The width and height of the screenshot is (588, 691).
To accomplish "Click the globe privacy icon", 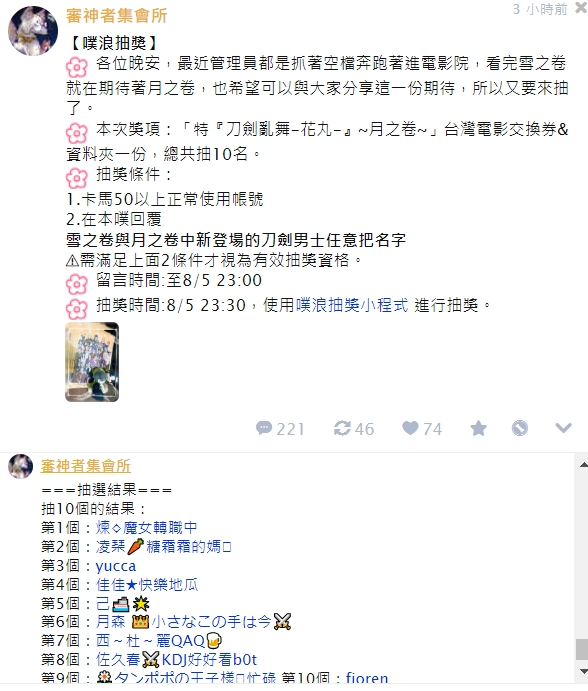I will pyautogui.click(x=520, y=428).
